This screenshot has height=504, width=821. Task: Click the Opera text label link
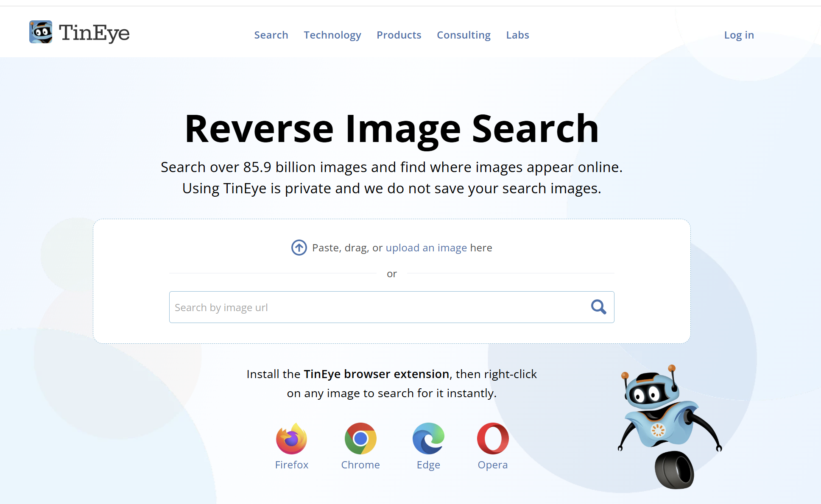pos(493,465)
